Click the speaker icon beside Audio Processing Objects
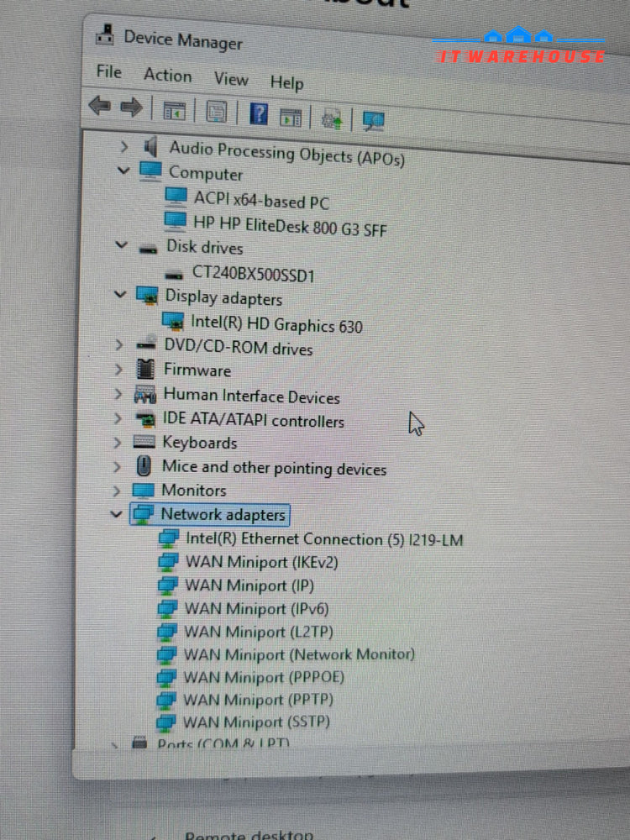 tap(151, 146)
